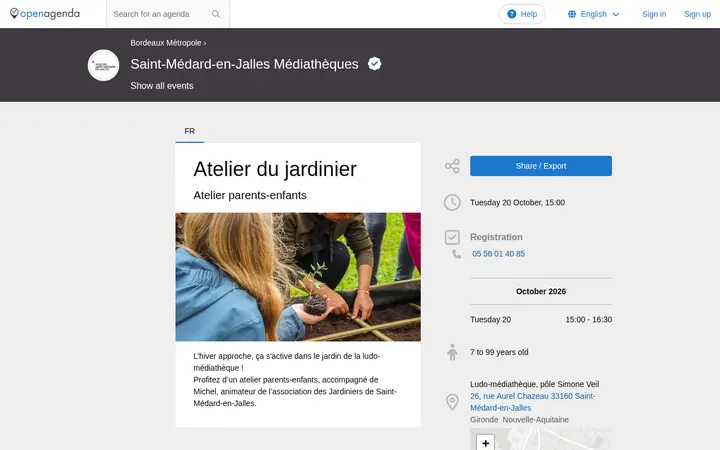Click the event description paragraph

[x=295, y=380]
